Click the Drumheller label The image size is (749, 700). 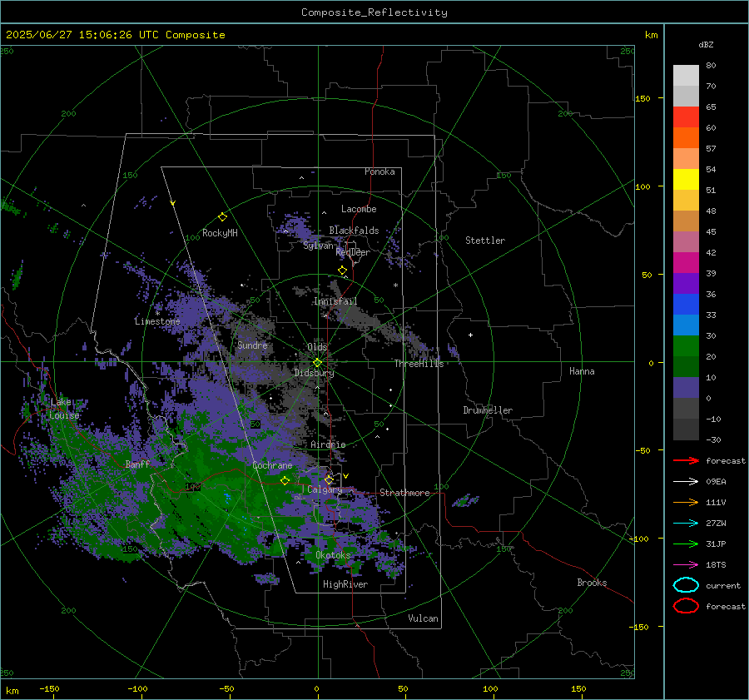488,410
